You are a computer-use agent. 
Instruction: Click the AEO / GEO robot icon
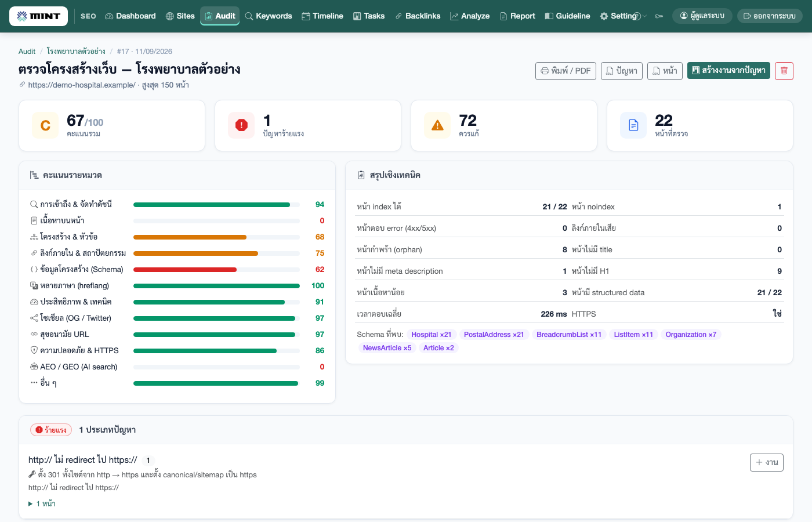click(x=34, y=367)
